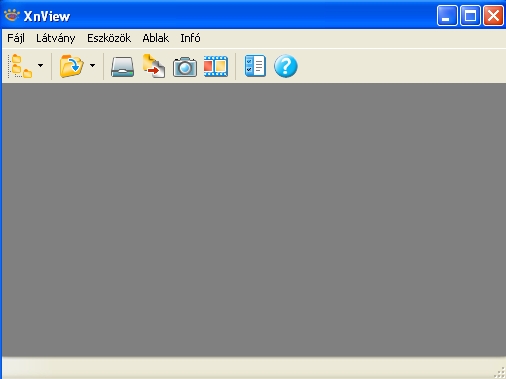
Task: Open the Fájl menu
Action: tap(16, 38)
